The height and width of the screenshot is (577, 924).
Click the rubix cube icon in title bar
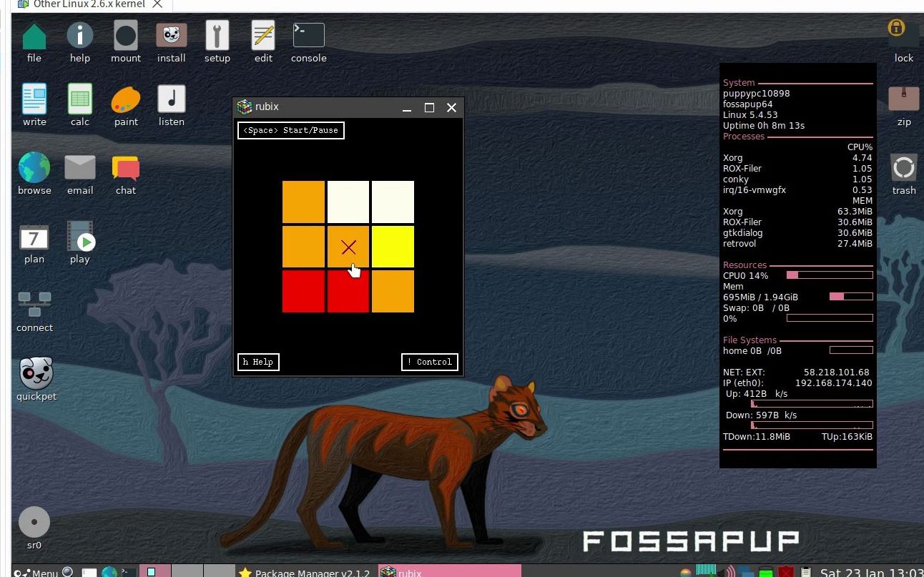pos(245,107)
